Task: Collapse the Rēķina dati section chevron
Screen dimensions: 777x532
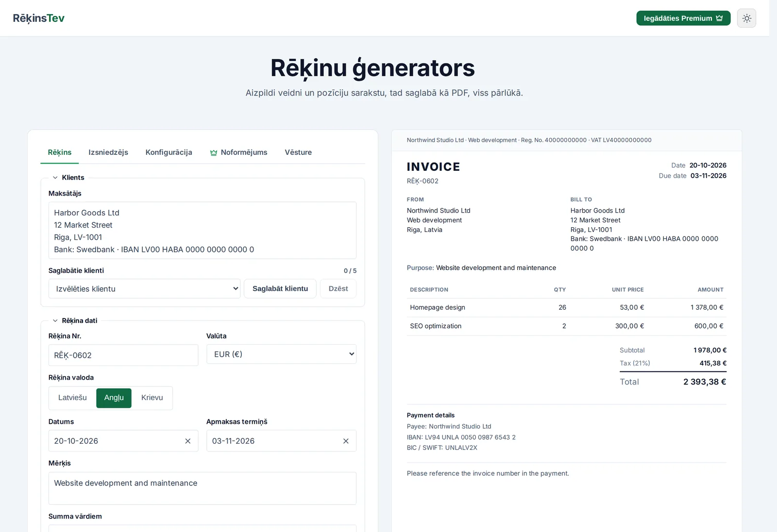Action: (x=55, y=321)
